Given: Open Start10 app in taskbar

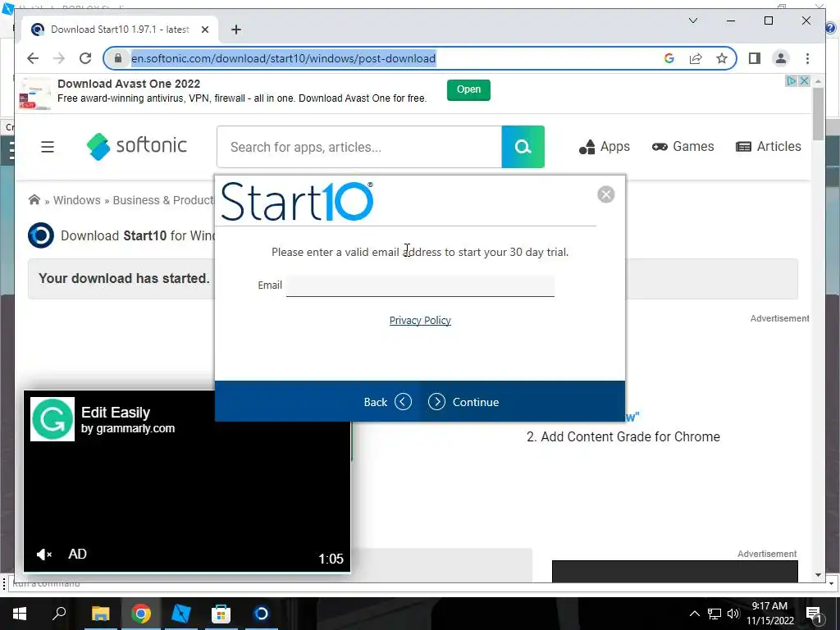Looking at the screenshot, I should click(261, 614).
